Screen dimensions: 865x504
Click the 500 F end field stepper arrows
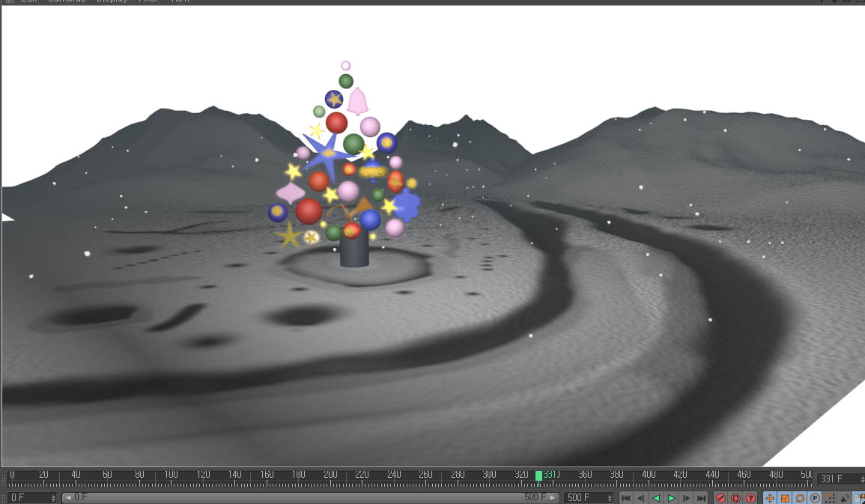tap(610, 497)
